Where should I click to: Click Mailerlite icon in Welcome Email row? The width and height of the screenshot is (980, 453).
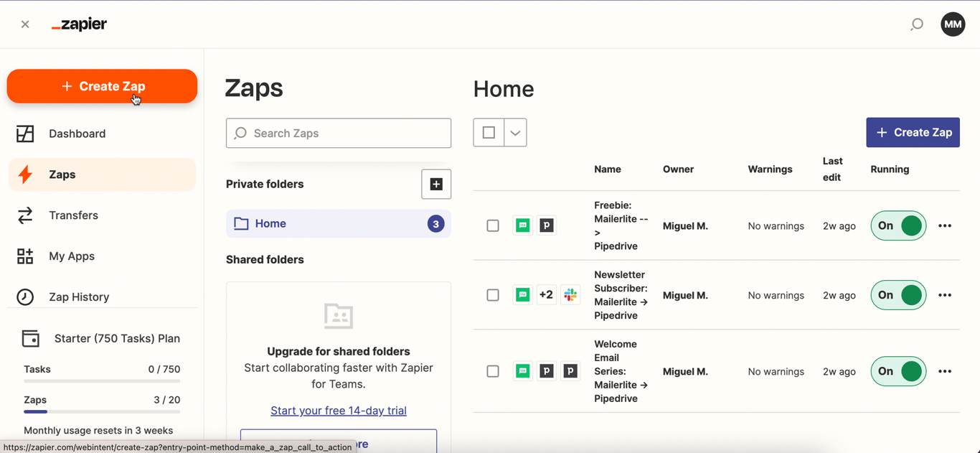coord(523,371)
